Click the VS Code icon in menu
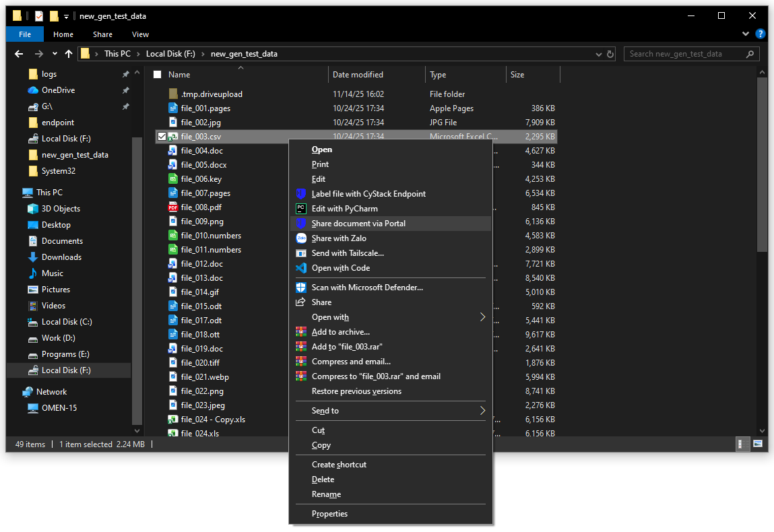774x532 pixels. 300,268
